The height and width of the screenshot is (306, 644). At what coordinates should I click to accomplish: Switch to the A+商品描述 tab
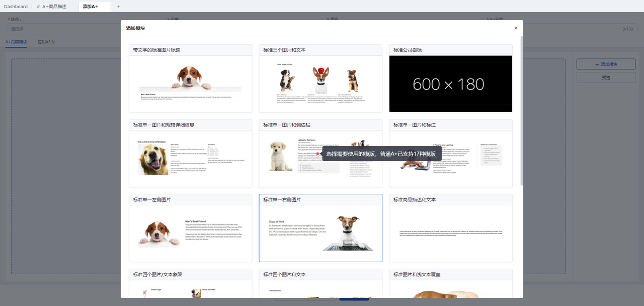[55, 7]
